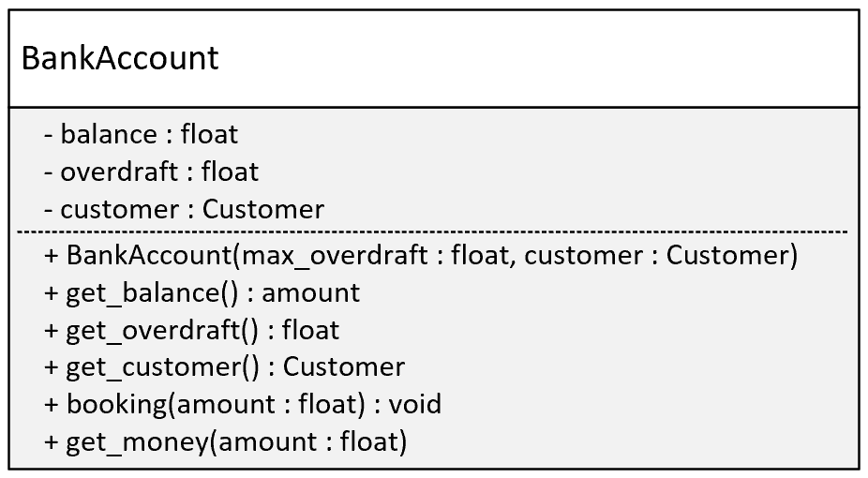Click the plus sign before get_money
868x478 pixels.
click(51, 442)
